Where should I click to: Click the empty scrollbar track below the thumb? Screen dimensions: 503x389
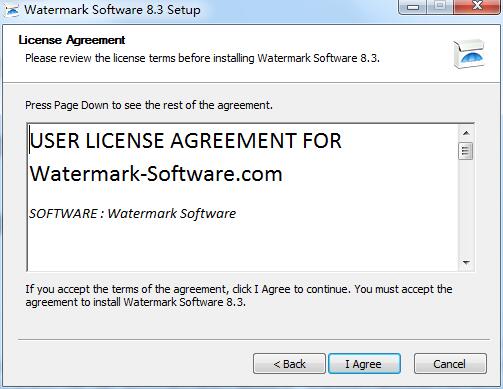point(466,207)
